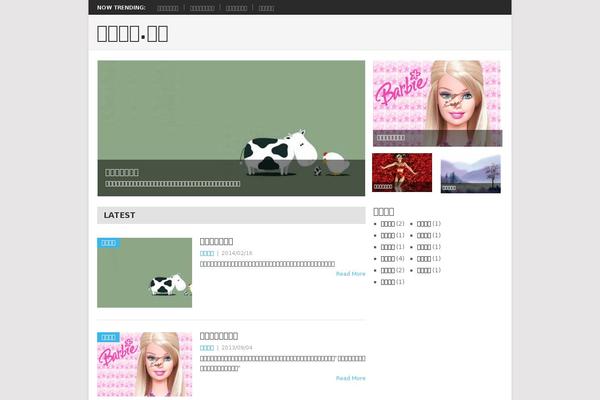This screenshot has height=400, width=600.
Task: Open the large Barbie featured image
Action: pyautogui.click(x=437, y=103)
